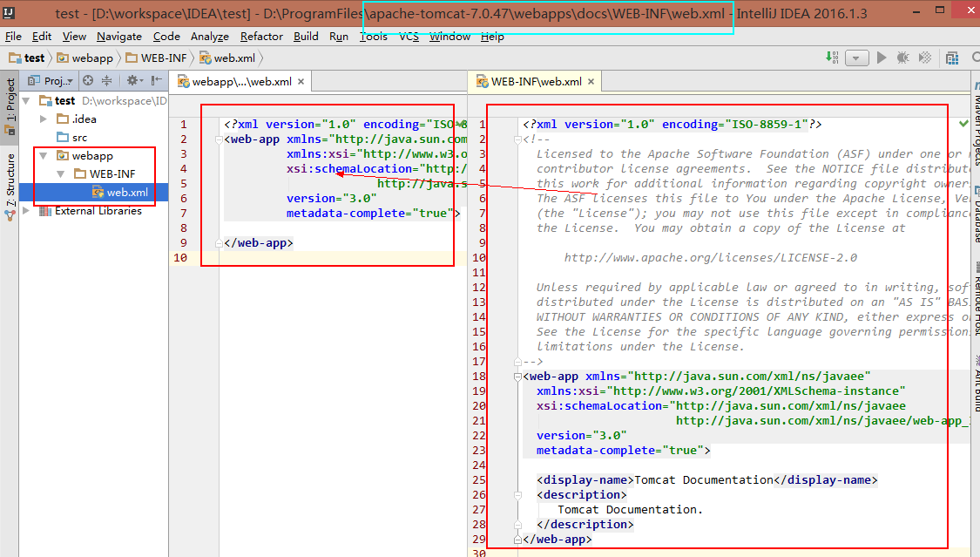Open the Refactor menu

point(261,37)
